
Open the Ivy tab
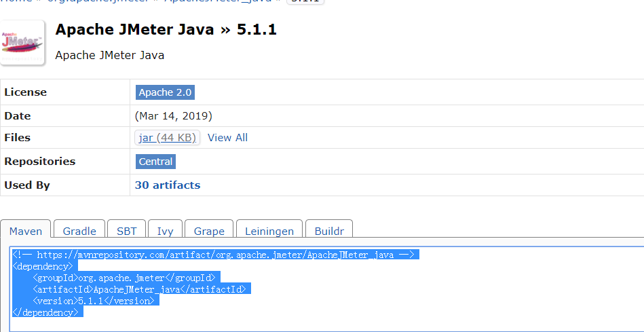click(x=165, y=231)
